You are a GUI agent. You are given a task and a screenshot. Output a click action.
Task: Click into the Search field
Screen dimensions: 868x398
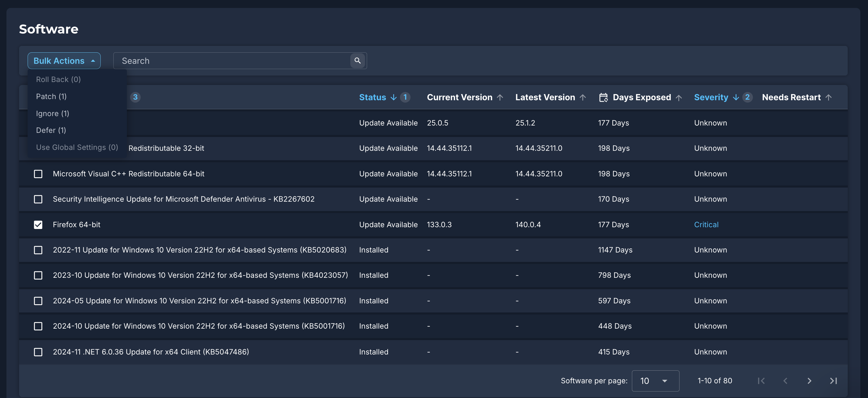coord(233,61)
